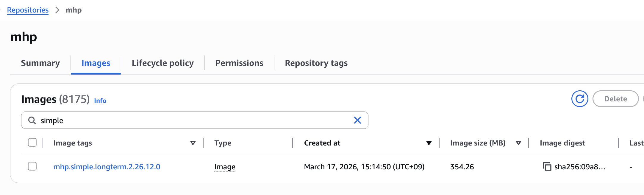Select all images with header checkbox

(32, 143)
